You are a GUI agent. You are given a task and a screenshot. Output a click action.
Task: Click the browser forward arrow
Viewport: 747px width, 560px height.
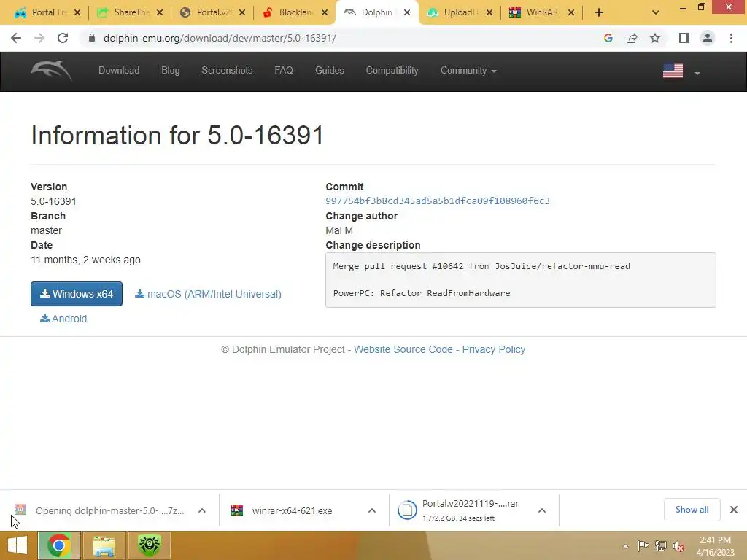pyautogui.click(x=39, y=38)
